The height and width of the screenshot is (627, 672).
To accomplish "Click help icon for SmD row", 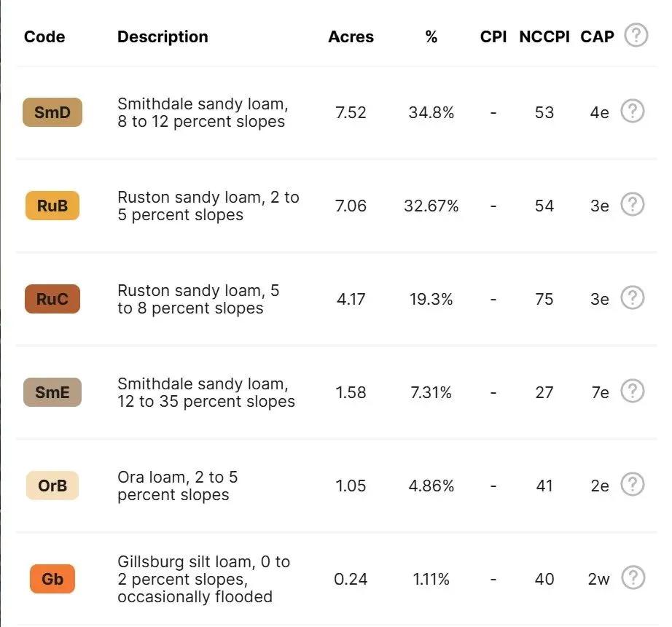I will tap(633, 112).
